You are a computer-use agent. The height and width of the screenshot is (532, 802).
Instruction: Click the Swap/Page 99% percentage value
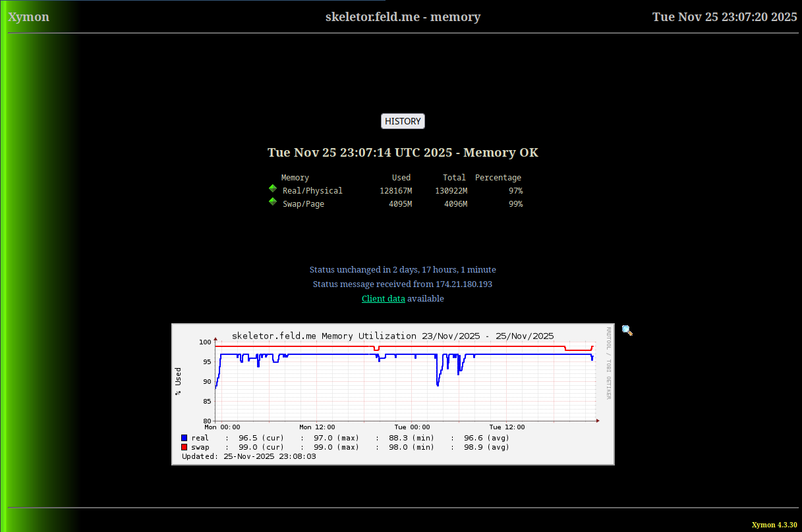point(515,204)
